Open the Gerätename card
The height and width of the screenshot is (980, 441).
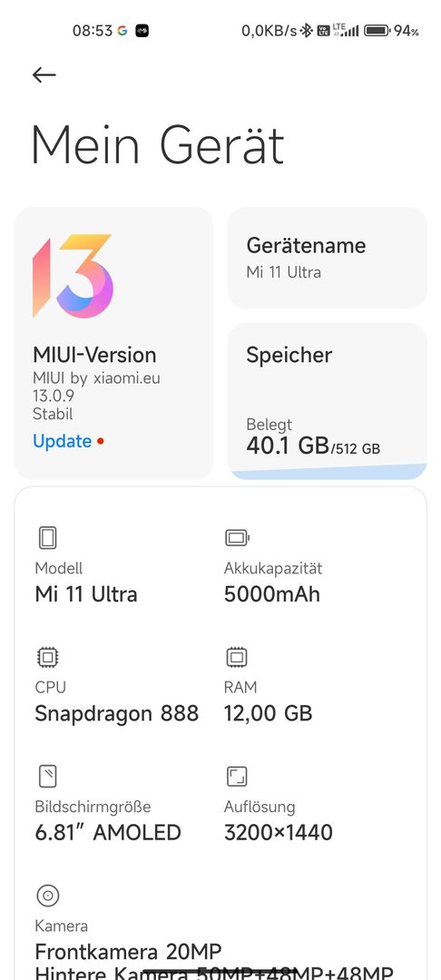click(x=327, y=258)
